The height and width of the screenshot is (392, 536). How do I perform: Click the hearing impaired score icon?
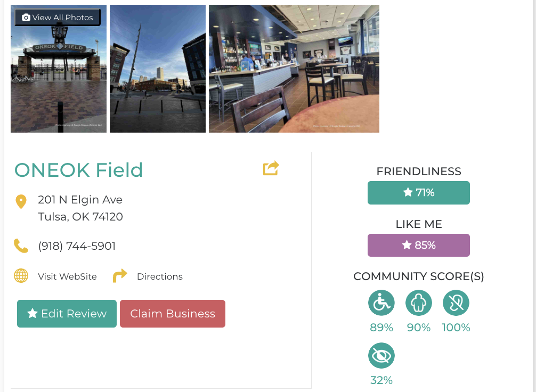456,303
